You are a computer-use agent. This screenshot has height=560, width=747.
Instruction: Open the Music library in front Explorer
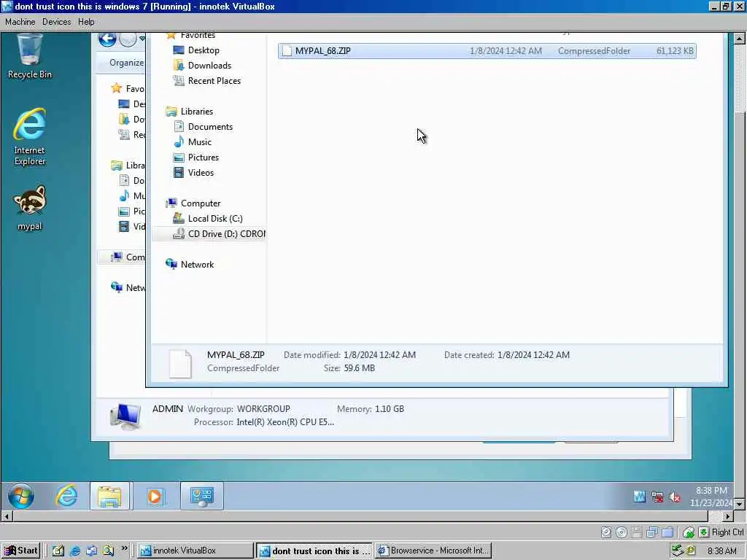click(x=200, y=142)
